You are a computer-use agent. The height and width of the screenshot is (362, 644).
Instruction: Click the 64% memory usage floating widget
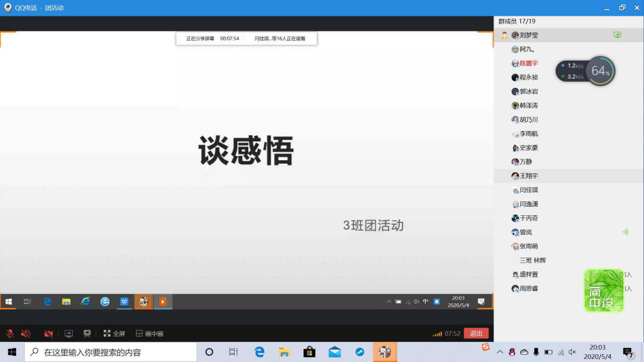pos(600,71)
